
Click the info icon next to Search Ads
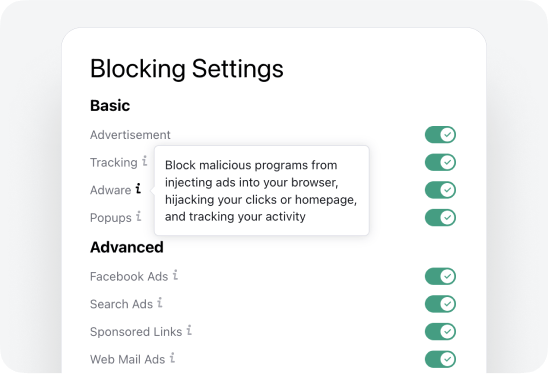pyautogui.click(x=160, y=303)
